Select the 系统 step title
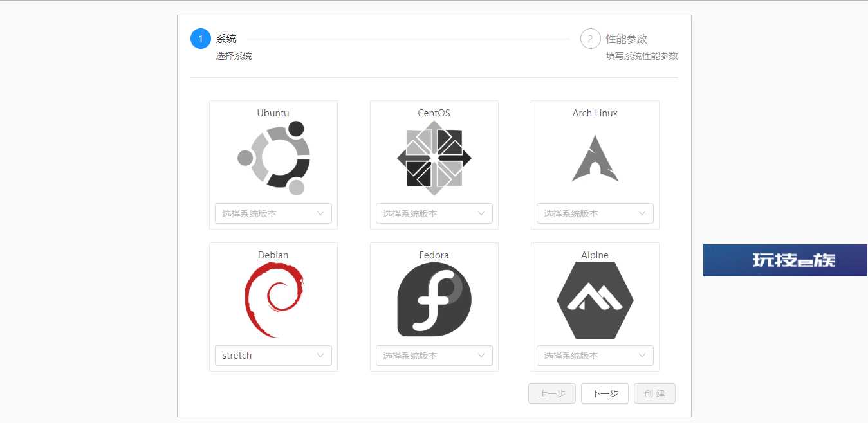 tap(226, 39)
